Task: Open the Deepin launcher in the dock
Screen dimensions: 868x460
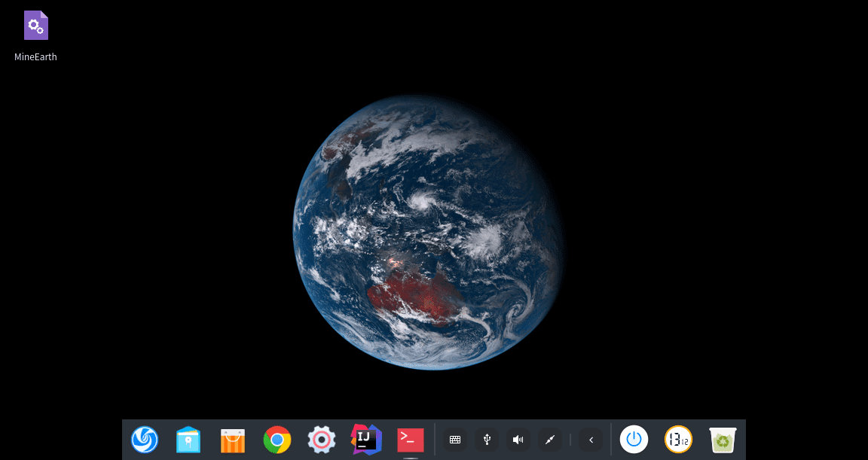Action: (145, 440)
